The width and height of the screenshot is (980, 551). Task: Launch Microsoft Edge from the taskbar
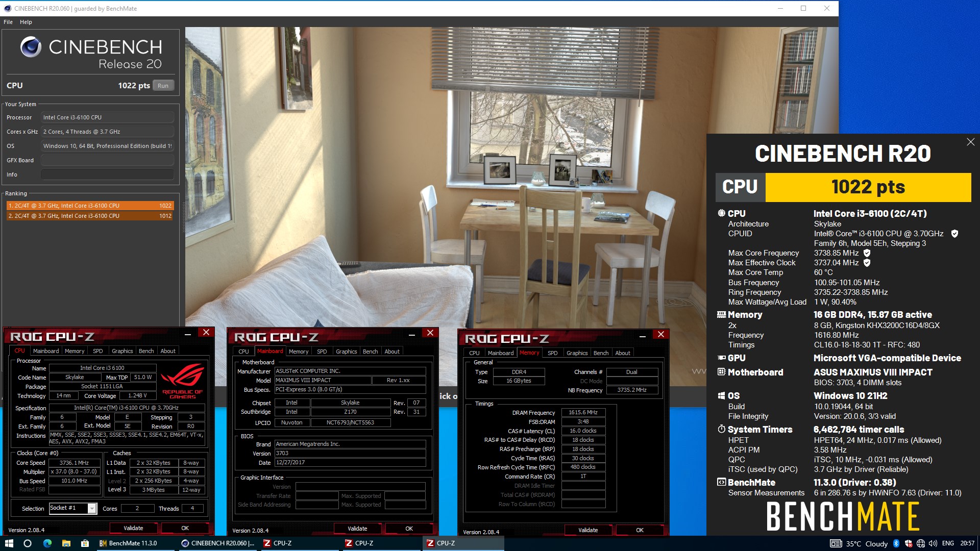click(47, 543)
